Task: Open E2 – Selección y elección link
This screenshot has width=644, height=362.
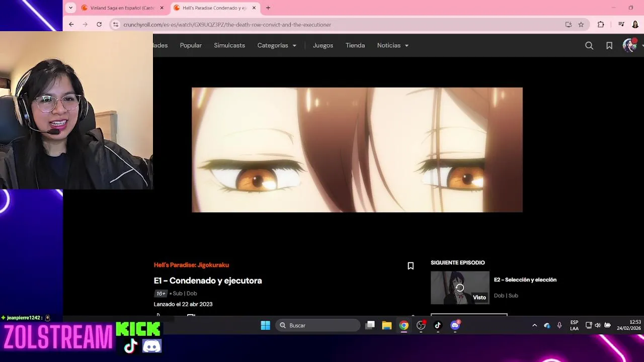Action: pyautogui.click(x=525, y=280)
